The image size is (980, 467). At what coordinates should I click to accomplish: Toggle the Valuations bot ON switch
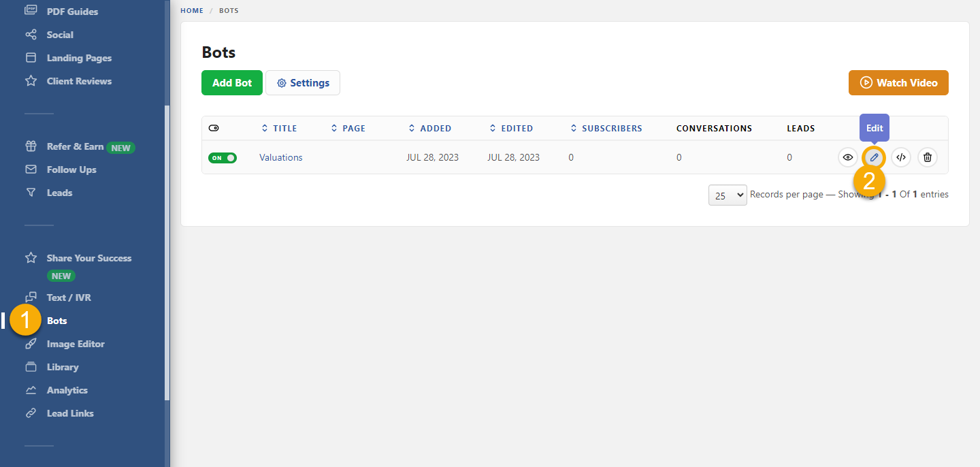pos(223,158)
